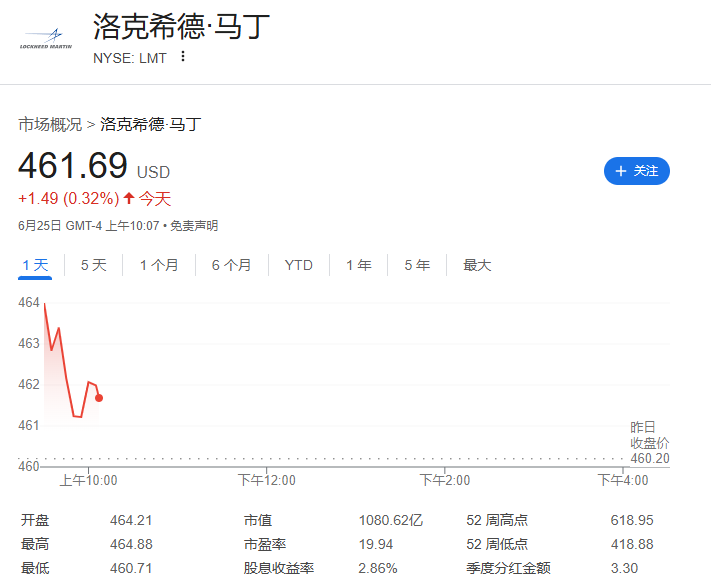711x586 pixels.
Task: Click the 开盘 value 464.21
Action: pyautogui.click(x=131, y=520)
